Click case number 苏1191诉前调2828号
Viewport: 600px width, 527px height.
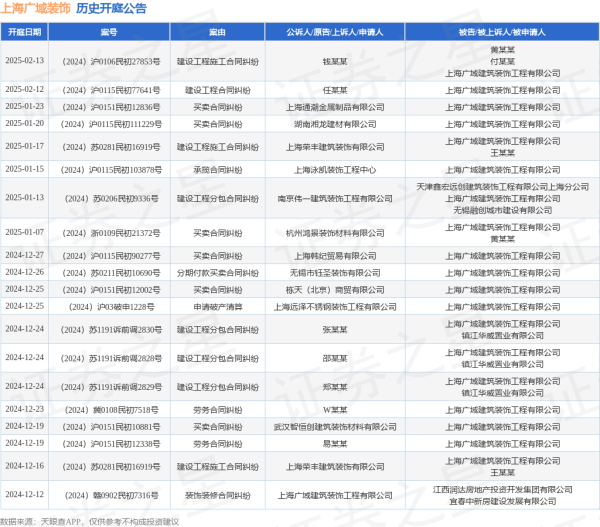111,359
